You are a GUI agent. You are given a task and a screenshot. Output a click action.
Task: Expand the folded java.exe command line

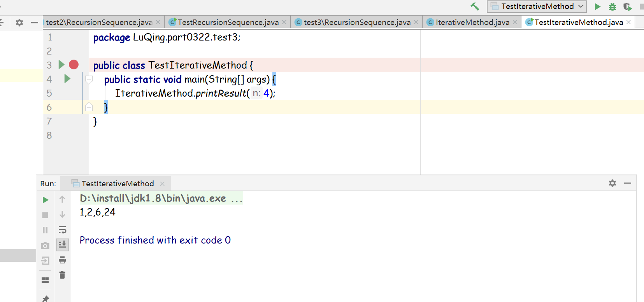pos(237,198)
